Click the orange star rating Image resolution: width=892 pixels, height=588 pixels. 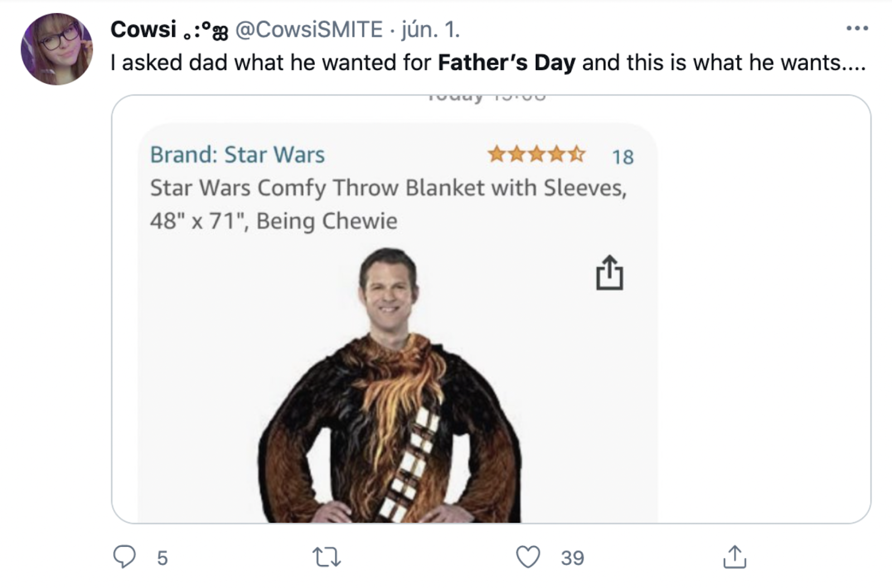[x=536, y=154]
